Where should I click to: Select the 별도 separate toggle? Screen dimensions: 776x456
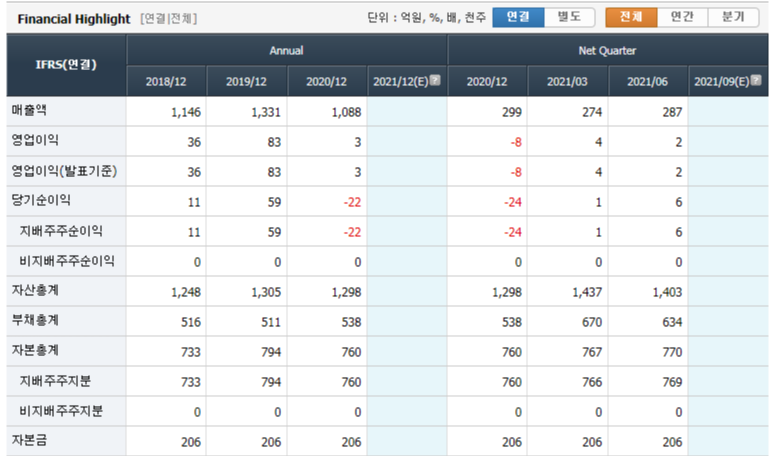point(569,17)
